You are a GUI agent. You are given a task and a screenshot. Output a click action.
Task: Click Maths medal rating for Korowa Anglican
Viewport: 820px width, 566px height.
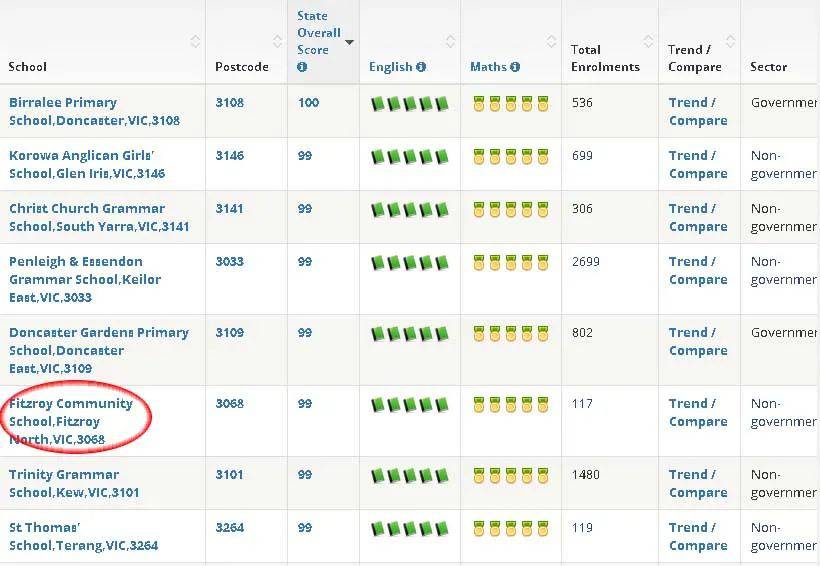(x=511, y=156)
